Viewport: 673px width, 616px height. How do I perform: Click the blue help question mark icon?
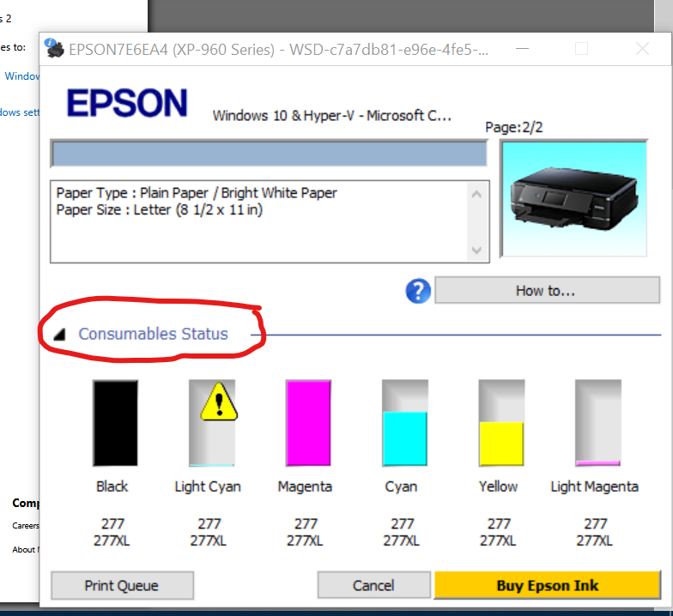pos(418,291)
